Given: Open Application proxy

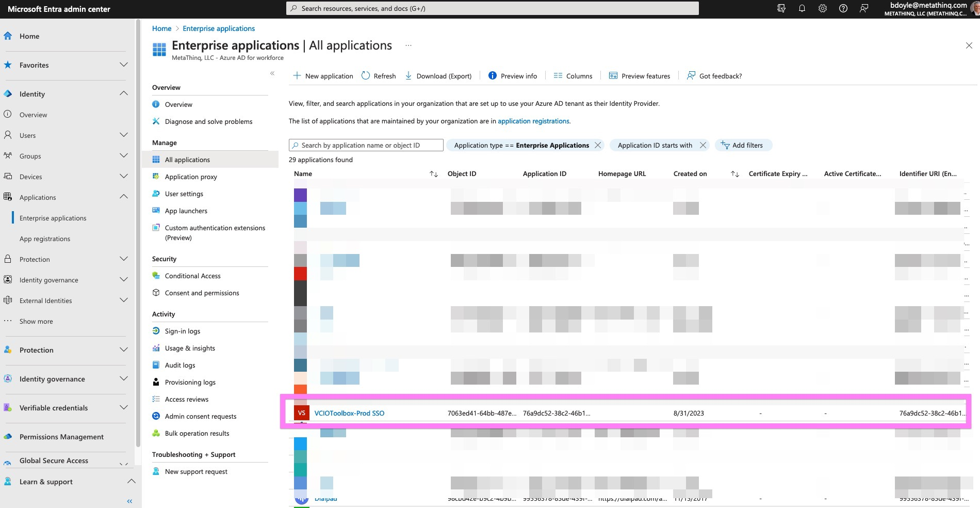Looking at the screenshot, I should point(191,177).
